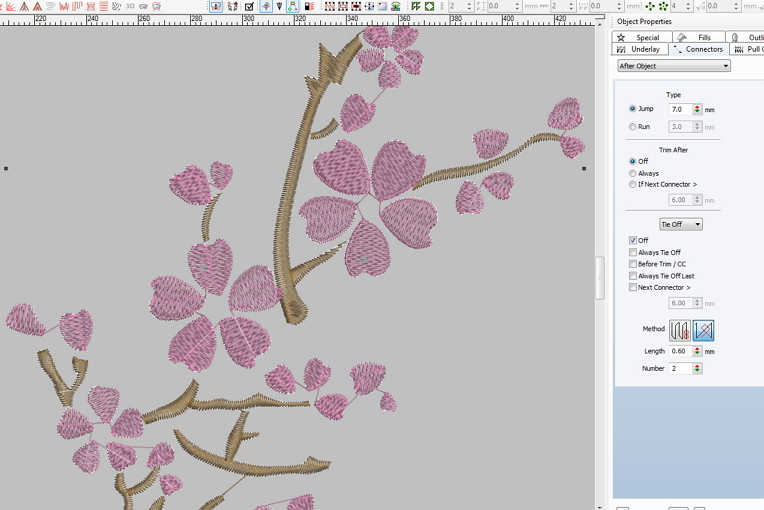Screen dimensions: 764x510
Task: Increase the Jump length stepper value
Action: pos(697,106)
